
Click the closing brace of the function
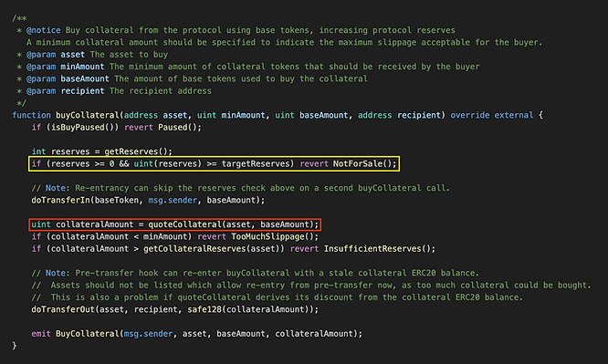coord(15,346)
